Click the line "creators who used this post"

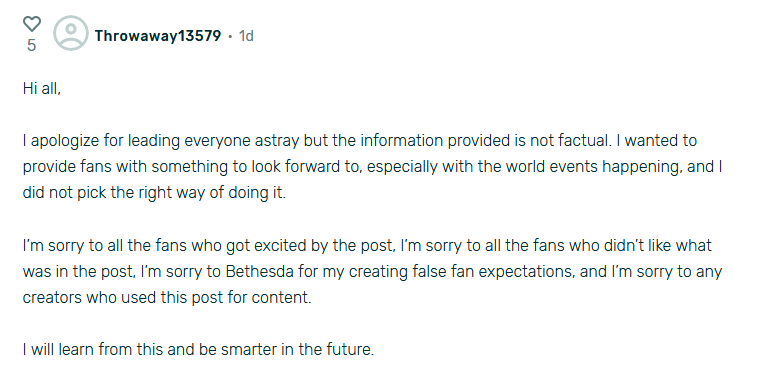tap(167, 298)
